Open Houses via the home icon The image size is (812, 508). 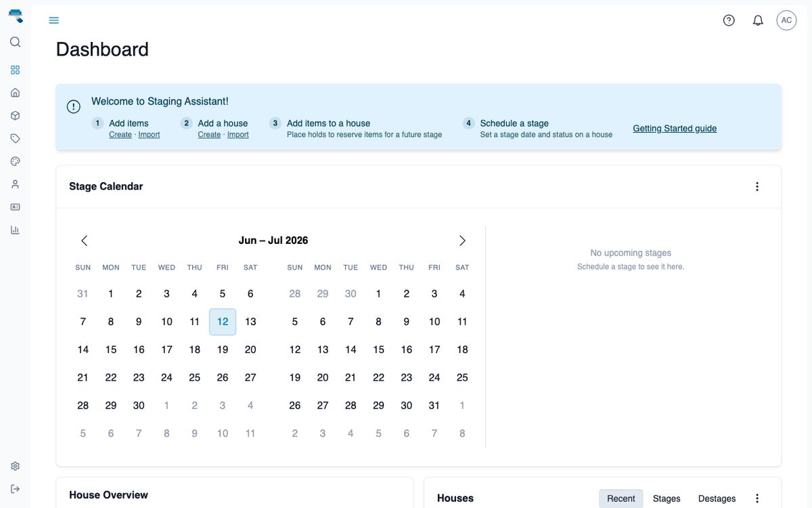[15, 93]
